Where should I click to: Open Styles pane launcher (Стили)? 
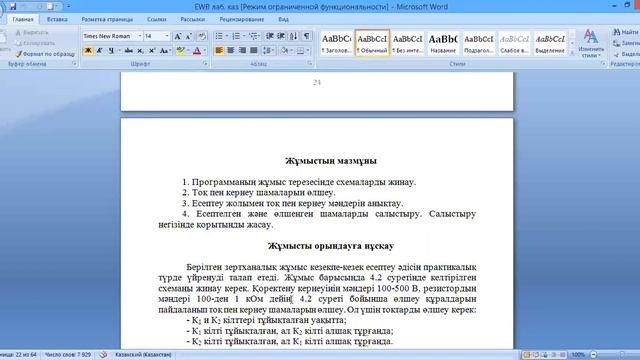click(603, 64)
